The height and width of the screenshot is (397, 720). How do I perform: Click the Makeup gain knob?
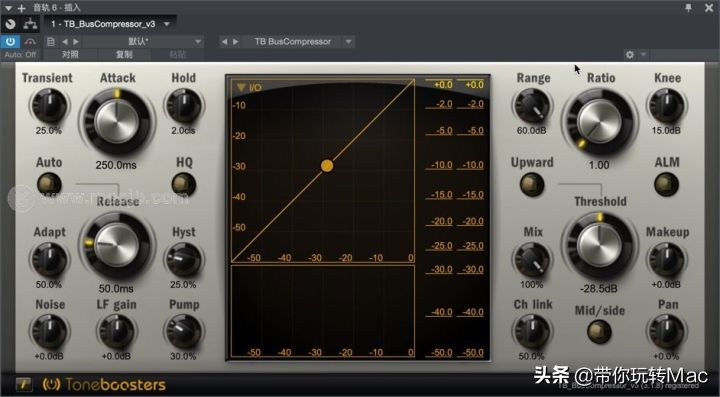tap(666, 259)
